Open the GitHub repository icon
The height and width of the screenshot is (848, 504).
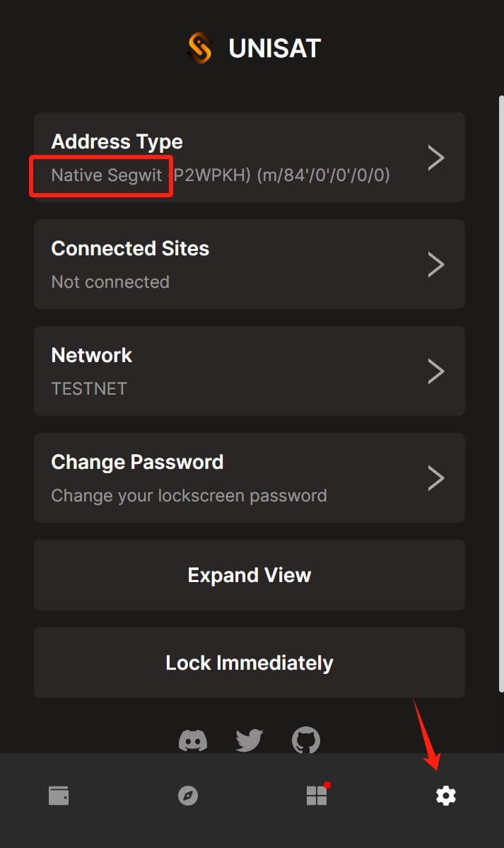pos(306,740)
